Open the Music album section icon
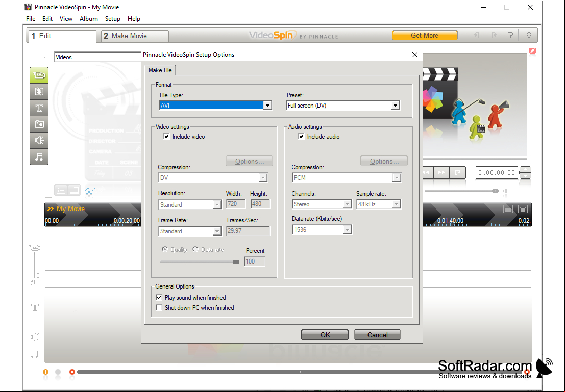Viewport: 565px width, 392px height. 39,156
